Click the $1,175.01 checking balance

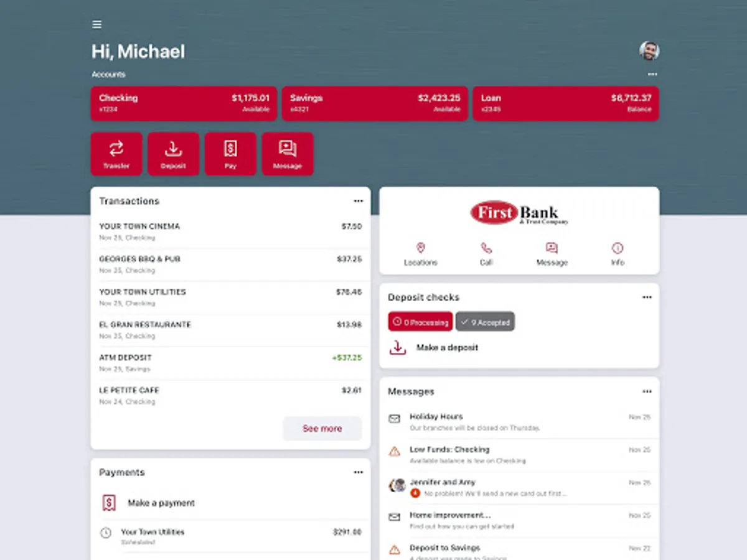pos(251,98)
